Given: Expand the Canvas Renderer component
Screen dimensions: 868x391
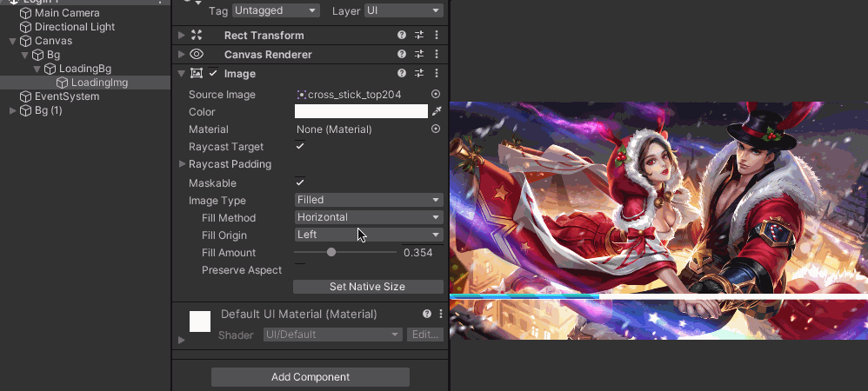Looking at the screenshot, I should click(181, 54).
